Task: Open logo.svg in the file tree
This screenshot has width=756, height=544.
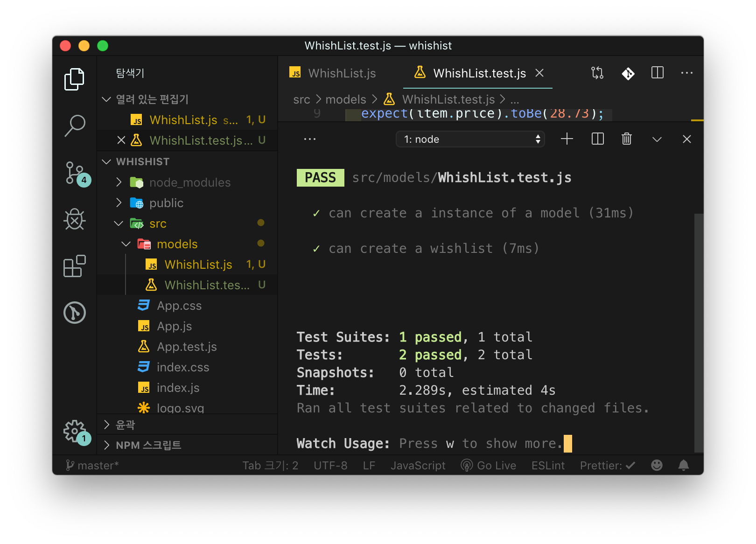Action: (187, 407)
